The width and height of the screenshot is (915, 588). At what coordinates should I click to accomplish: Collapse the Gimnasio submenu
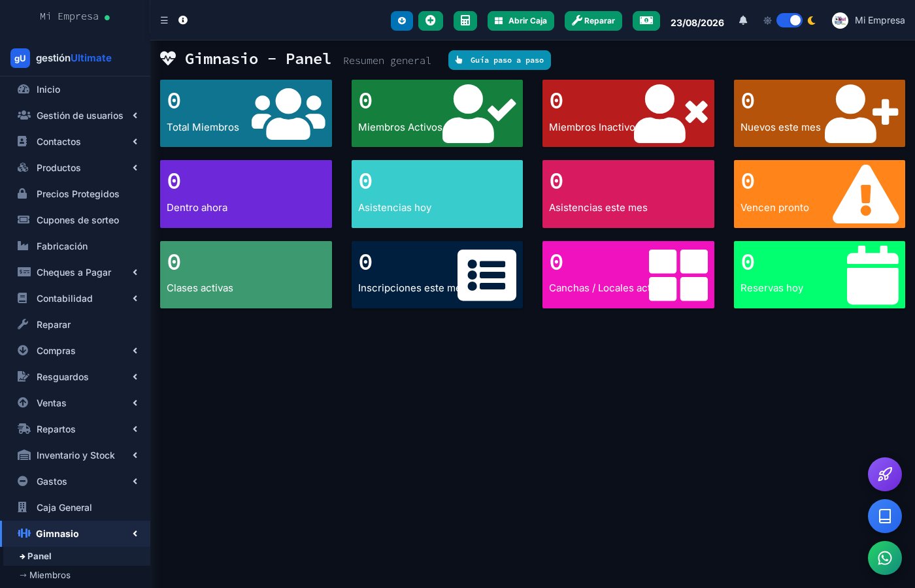(75, 534)
